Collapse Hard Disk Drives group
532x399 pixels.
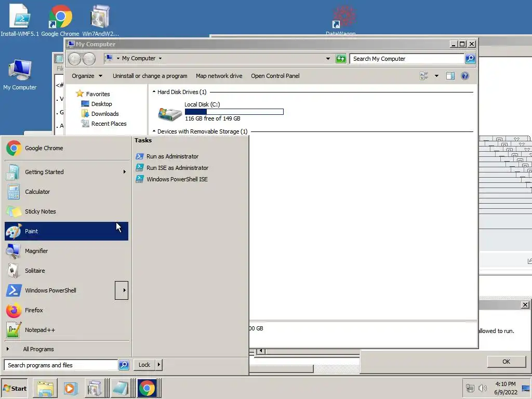[154, 91]
